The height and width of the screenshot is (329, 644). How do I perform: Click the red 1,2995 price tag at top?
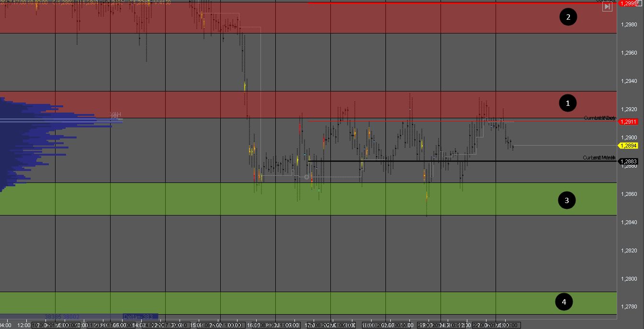coord(628,3)
